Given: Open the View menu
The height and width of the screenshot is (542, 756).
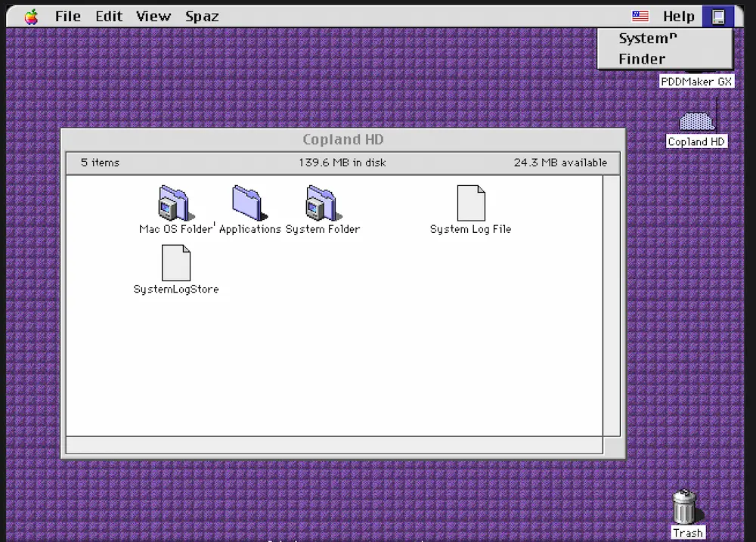Looking at the screenshot, I should 153,17.
